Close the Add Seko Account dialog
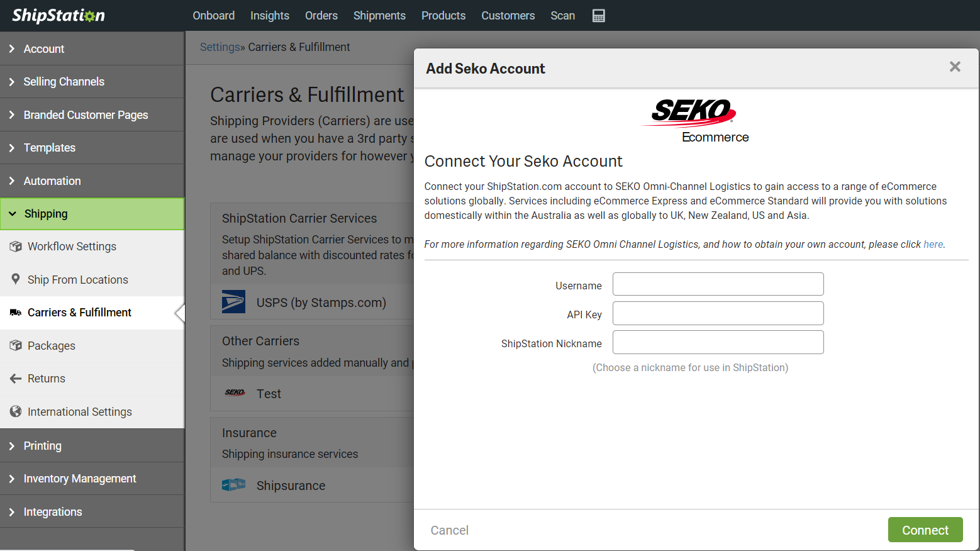980x551 pixels. click(955, 67)
